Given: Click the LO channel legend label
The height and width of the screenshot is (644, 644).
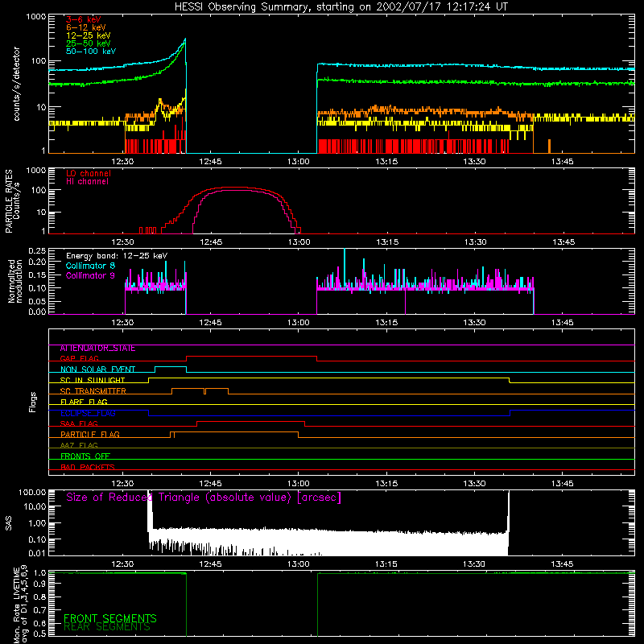Looking at the screenshot, I should coord(89,173).
